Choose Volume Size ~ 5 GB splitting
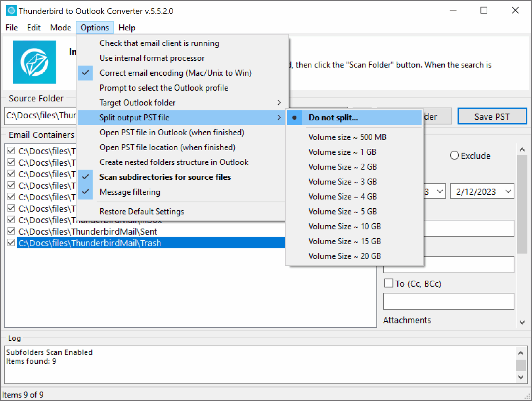 coord(343,211)
